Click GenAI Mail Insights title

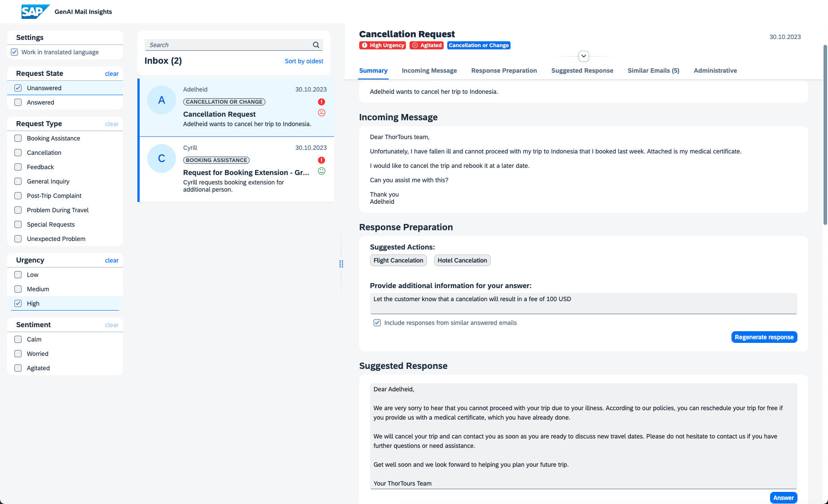pyautogui.click(x=83, y=12)
